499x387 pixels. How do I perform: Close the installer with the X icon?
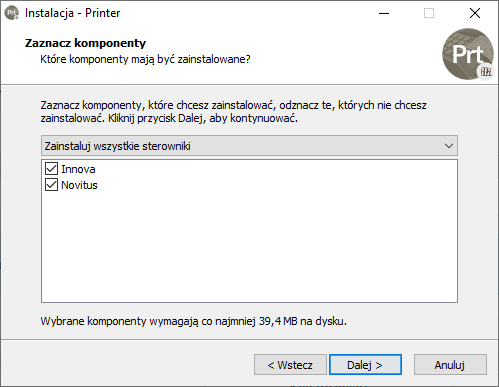click(475, 13)
